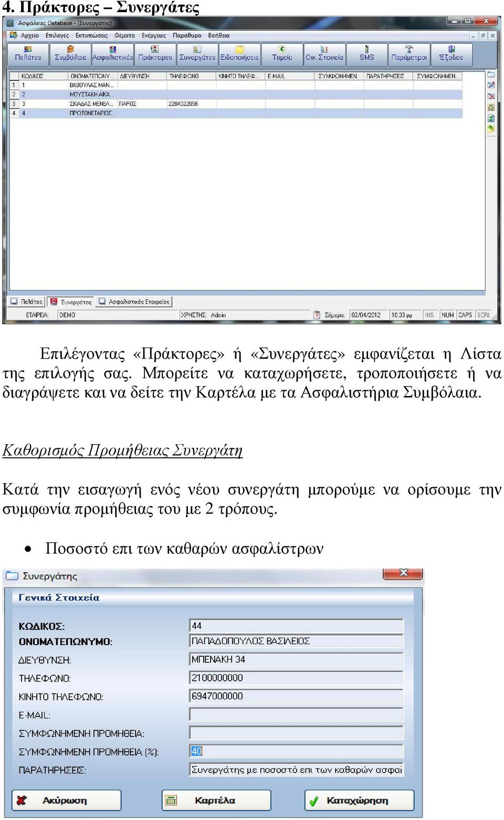Click the edit record pencil icon

(491, 85)
